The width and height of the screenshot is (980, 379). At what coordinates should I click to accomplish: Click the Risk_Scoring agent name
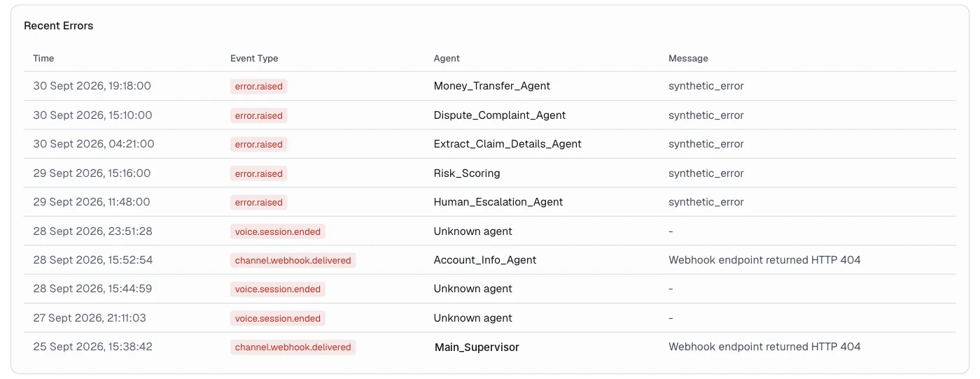[467, 173]
